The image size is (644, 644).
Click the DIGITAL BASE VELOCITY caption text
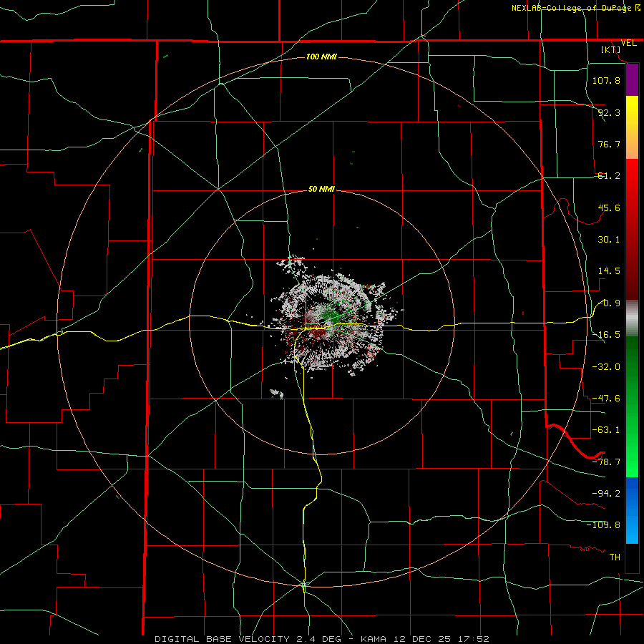[x=321, y=639]
